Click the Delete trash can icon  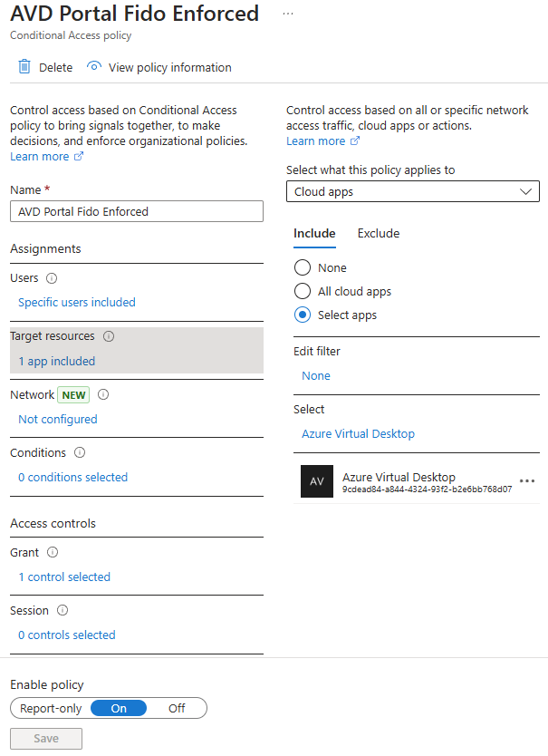pos(24,66)
